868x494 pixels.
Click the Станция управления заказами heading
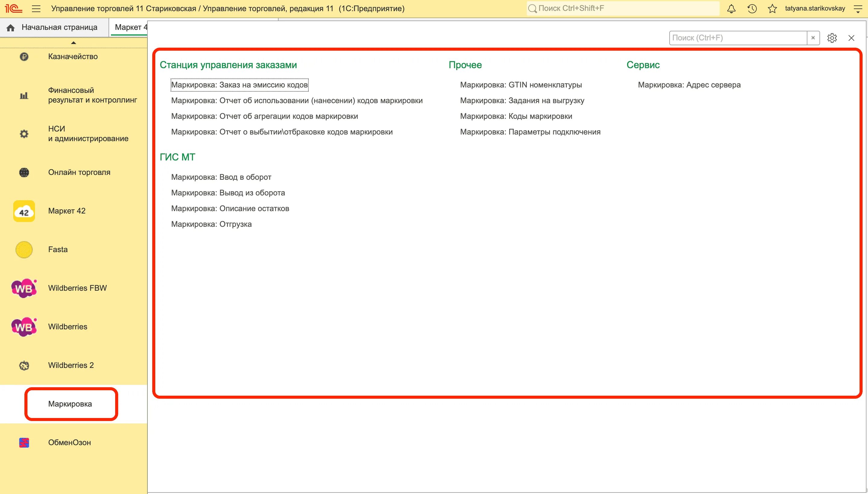pyautogui.click(x=228, y=65)
